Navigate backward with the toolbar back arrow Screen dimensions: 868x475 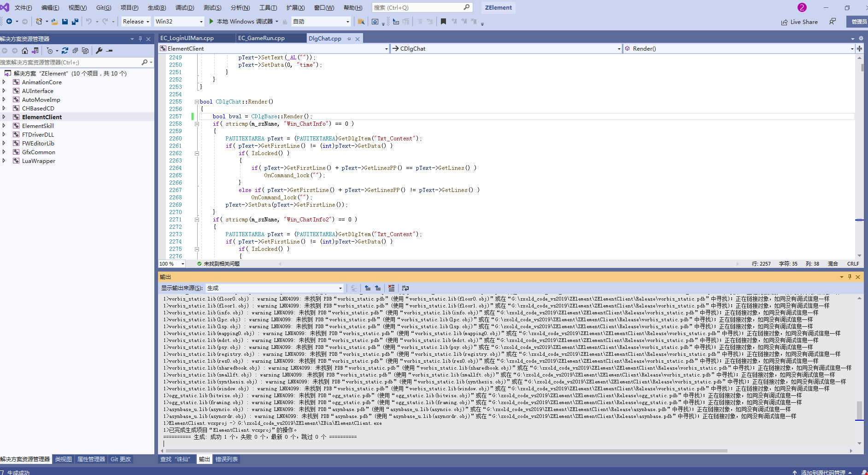(9, 21)
